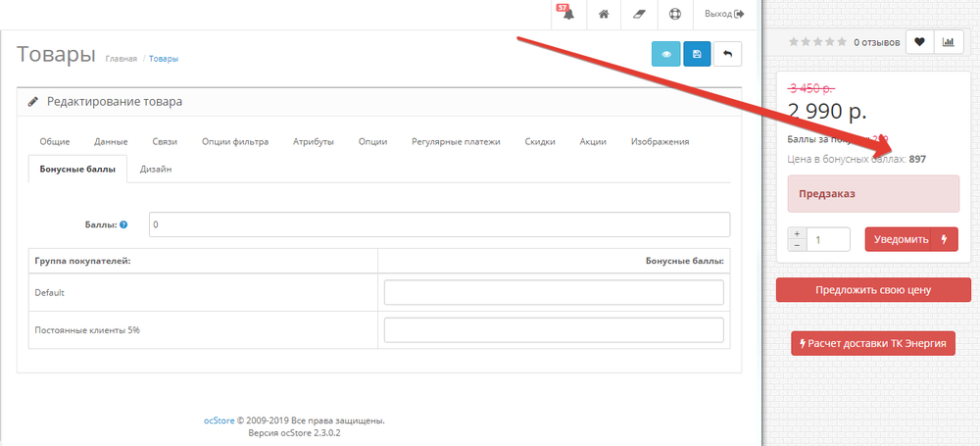Save product with the floppy disk button
Screen dimensions: 980x446
click(x=697, y=54)
